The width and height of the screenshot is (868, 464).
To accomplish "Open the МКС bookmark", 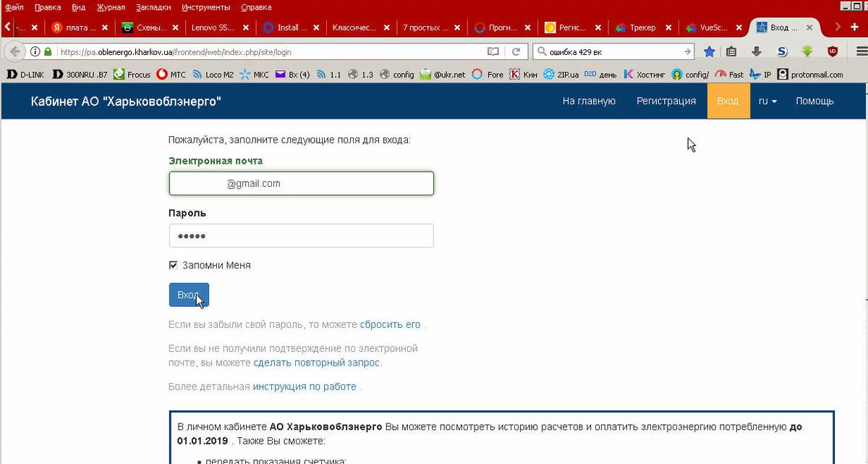I will coord(254,74).
